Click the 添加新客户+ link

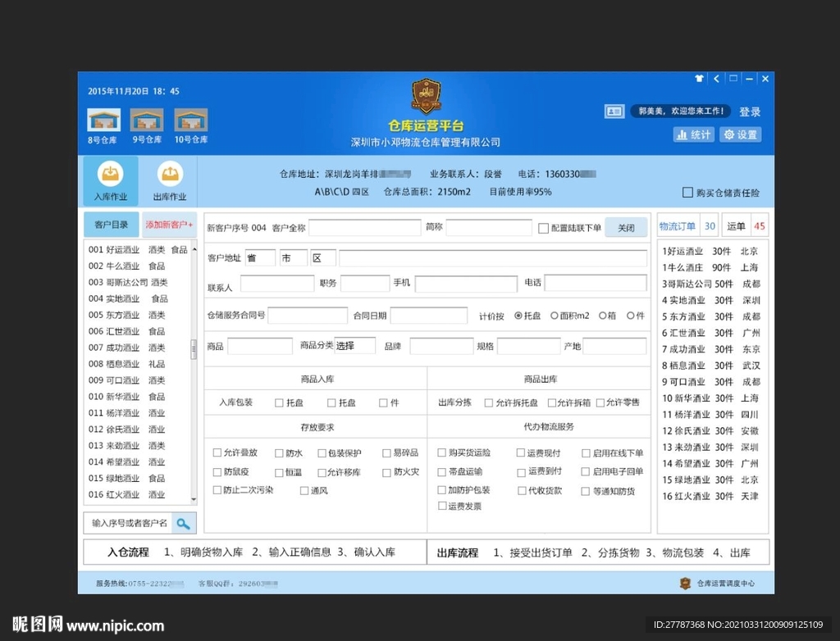click(169, 224)
